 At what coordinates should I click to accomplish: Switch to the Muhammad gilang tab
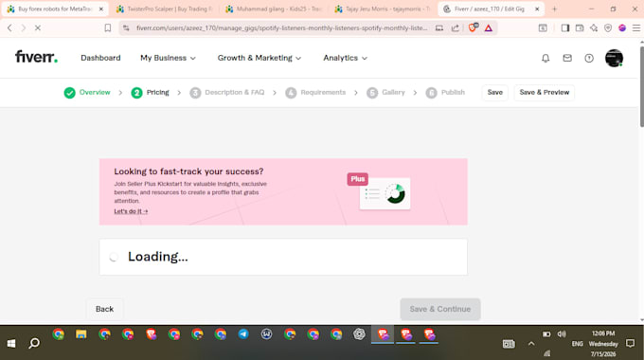click(x=274, y=9)
